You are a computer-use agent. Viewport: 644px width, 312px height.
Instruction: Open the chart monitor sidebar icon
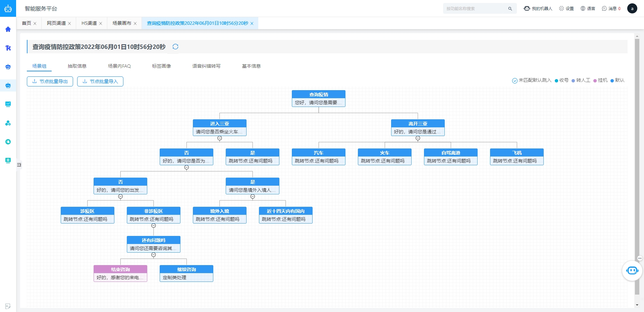tap(8, 104)
